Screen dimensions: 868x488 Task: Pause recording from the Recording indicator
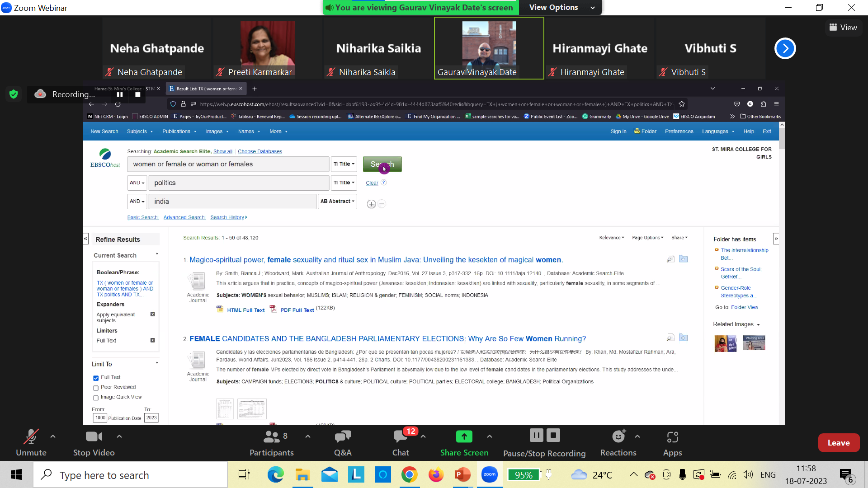(120, 94)
